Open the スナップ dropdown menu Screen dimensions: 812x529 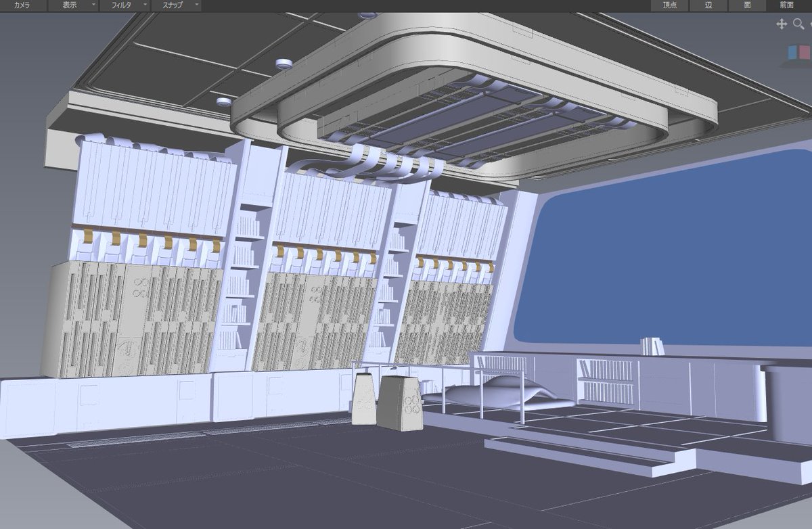point(175,5)
